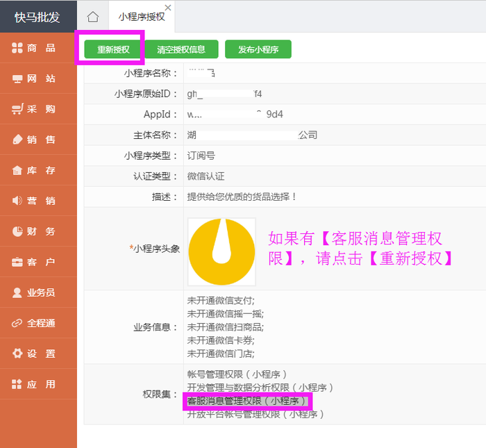Click the products grid icon in sidebar
This screenshot has width=486, height=448.
point(17,48)
